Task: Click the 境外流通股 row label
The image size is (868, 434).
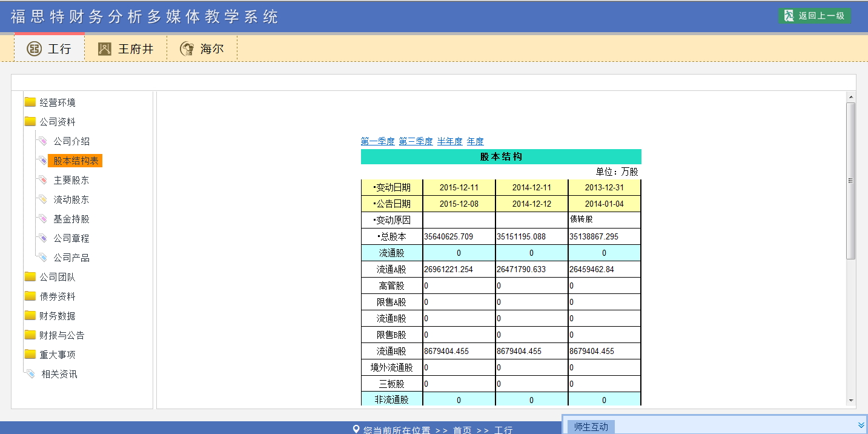Action: click(x=392, y=367)
